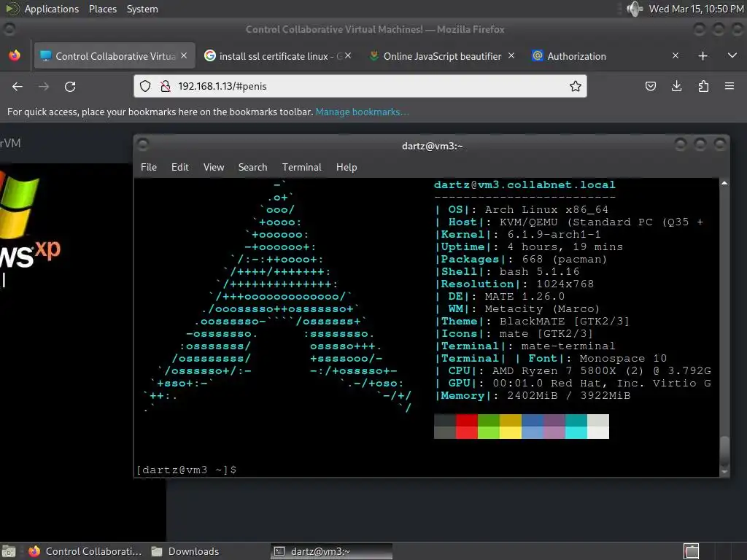Switch to dartz@vm3:~ taskbar button
This screenshot has width=747, height=560.
click(x=332, y=551)
